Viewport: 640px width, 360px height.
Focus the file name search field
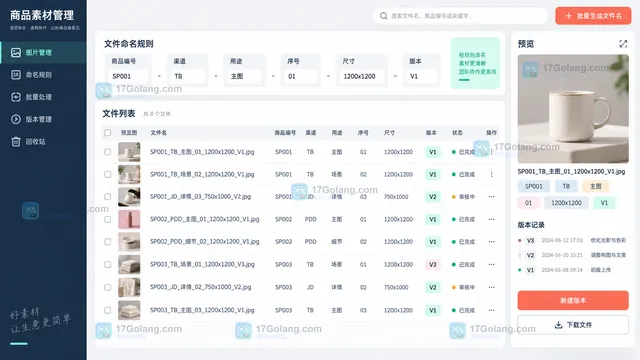(x=460, y=16)
